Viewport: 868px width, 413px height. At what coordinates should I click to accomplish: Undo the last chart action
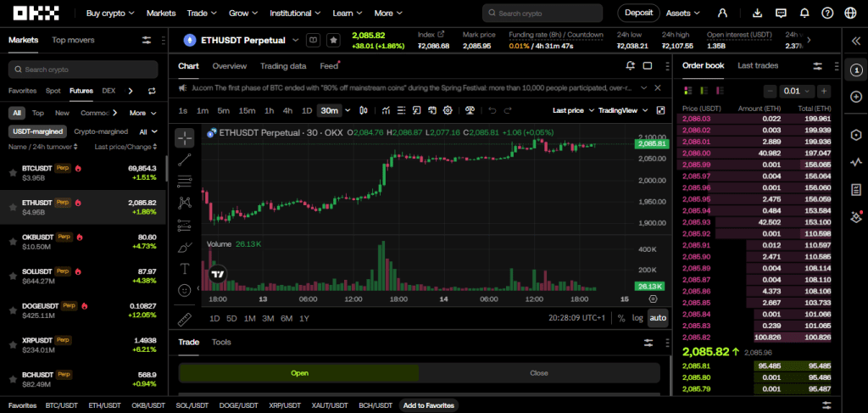coord(492,110)
